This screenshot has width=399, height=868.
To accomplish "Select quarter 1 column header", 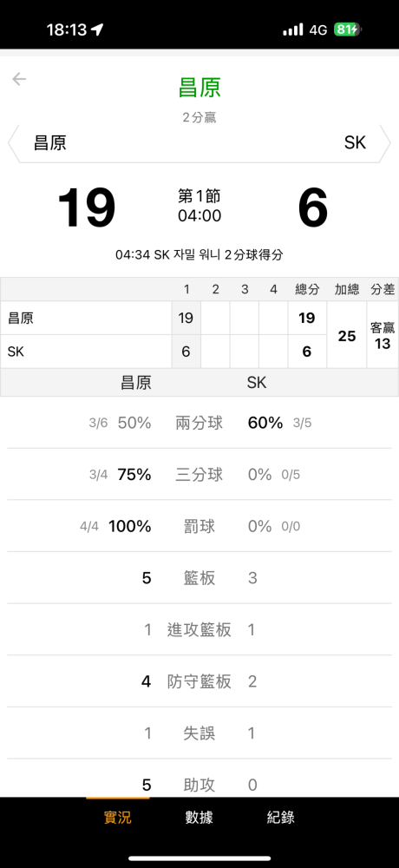I will (x=186, y=290).
